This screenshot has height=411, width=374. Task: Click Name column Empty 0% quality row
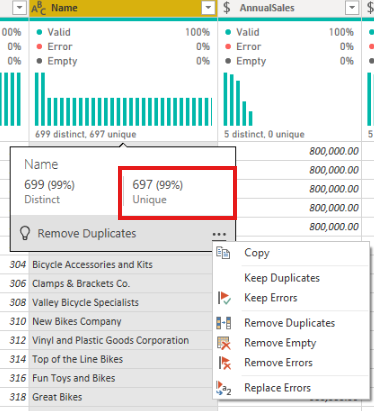tap(123, 61)
